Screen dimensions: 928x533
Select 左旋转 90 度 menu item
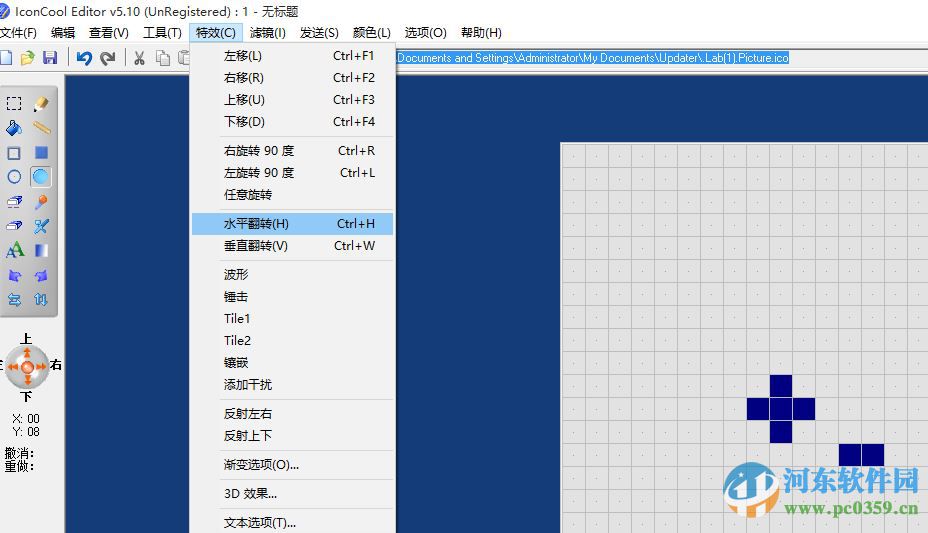coord(292,173)
